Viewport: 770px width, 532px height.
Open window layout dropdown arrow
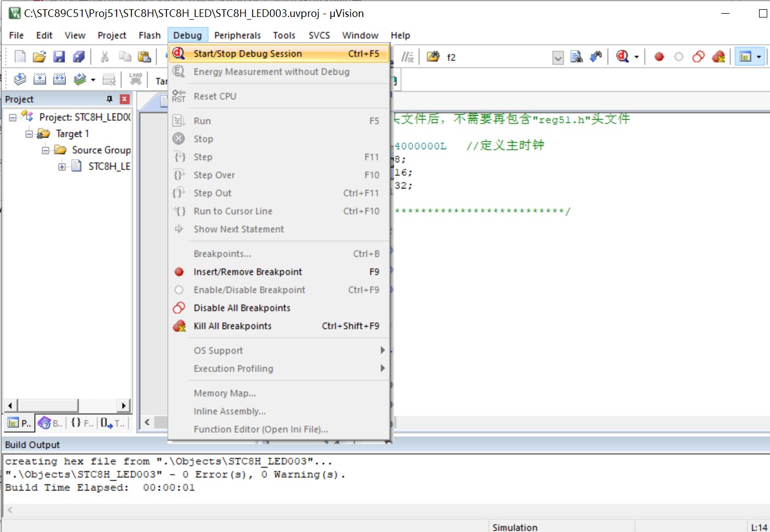[x=759, y=57]
